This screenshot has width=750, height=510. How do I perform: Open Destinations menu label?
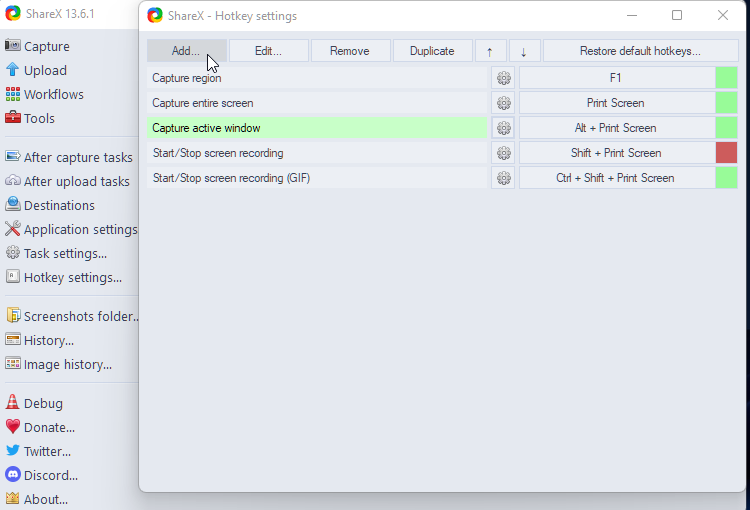[x=59, y=205]
